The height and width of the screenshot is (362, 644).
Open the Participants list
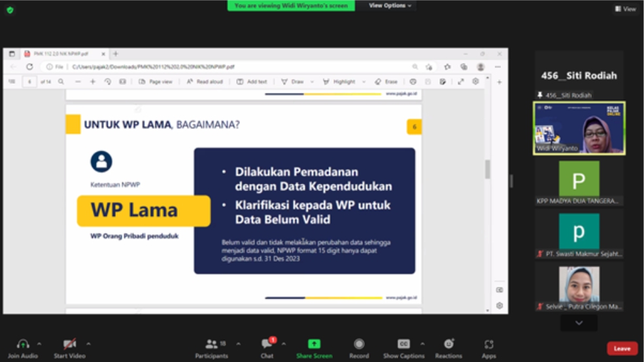211,344
